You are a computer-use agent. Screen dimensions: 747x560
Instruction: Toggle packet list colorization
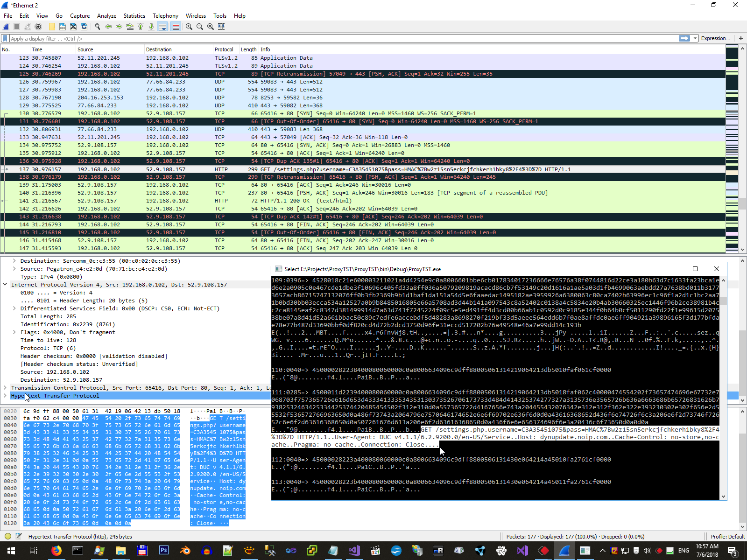(x=176, y=27)
